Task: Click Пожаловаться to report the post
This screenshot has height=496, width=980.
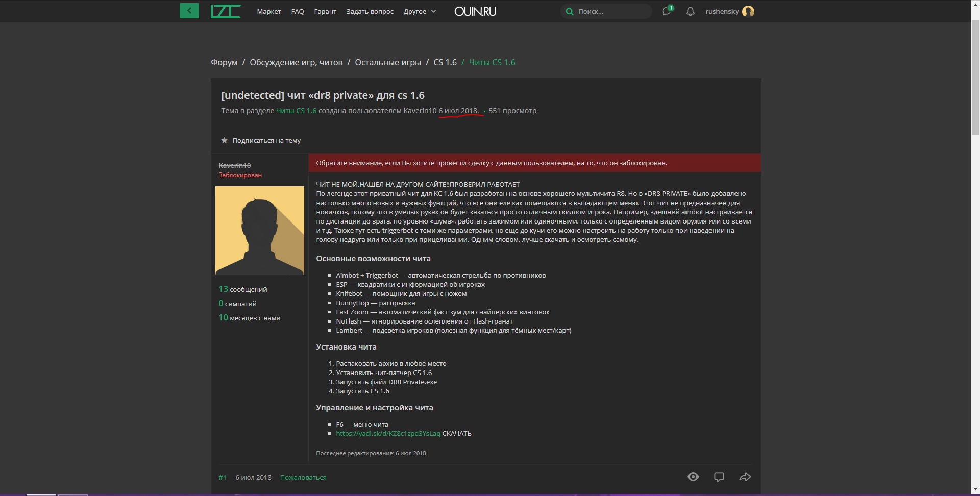Action: (x=303, y=477)
